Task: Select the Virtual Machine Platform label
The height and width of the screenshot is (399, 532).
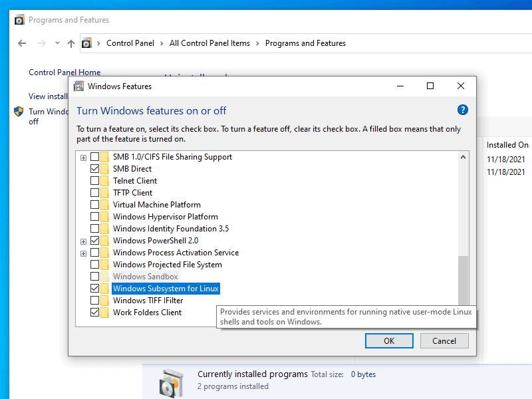Action: point(157,205)
